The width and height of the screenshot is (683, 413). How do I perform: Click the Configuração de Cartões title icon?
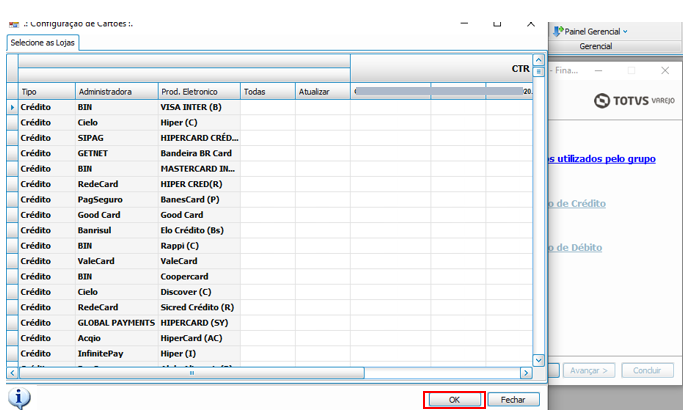[14, 24]
